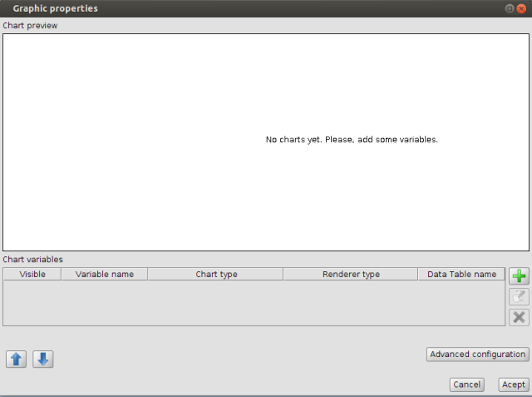Click the Data Table name column header
This screenshot has width=532, height=397.
click(x=461, y=274)
